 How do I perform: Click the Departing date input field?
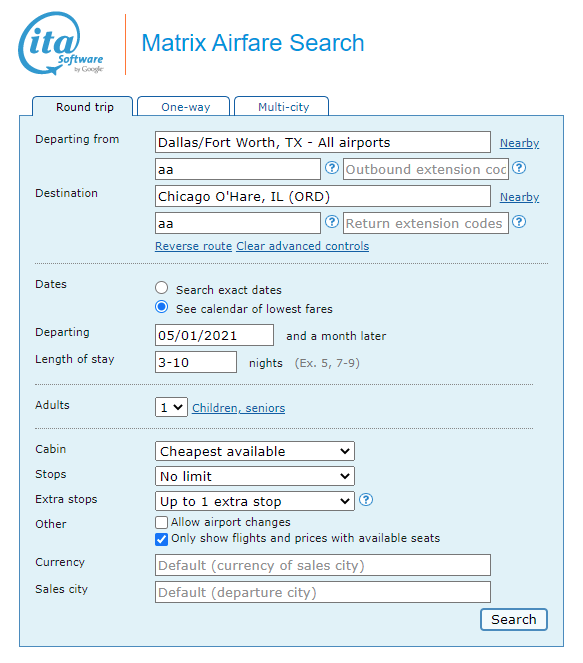pyautogui.click(x=214, y=335)
